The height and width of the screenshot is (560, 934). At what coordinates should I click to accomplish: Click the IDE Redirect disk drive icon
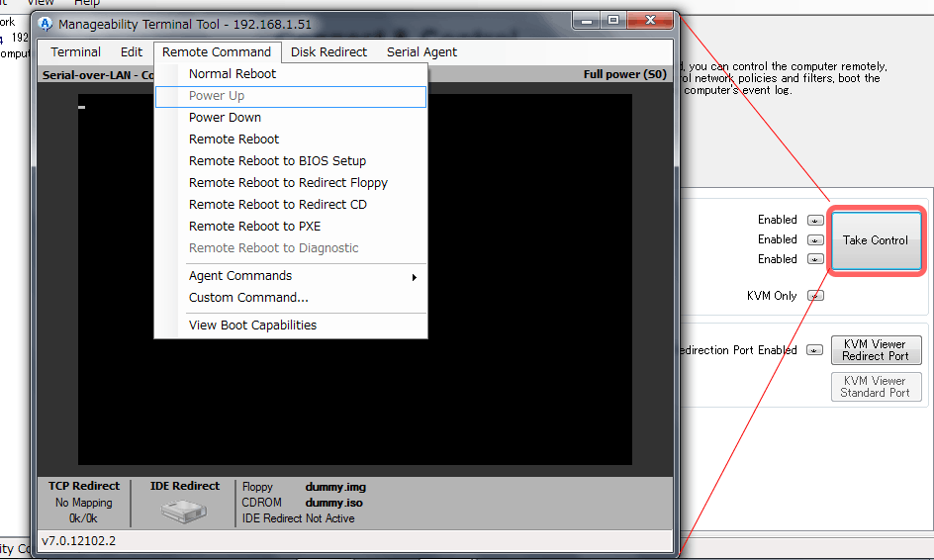point(184,511)
